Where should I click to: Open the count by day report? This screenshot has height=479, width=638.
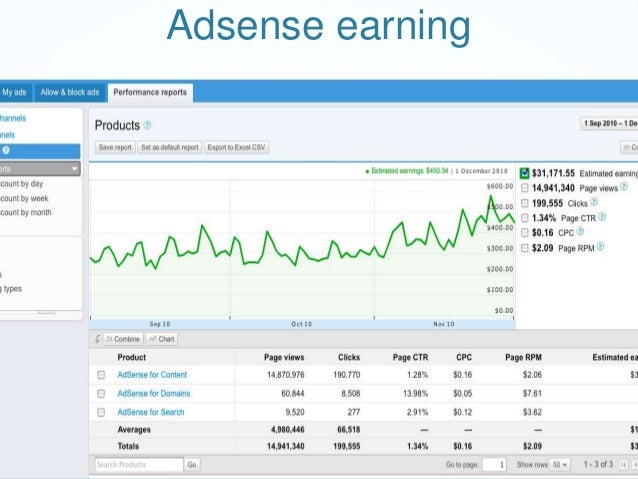point(22,184)
